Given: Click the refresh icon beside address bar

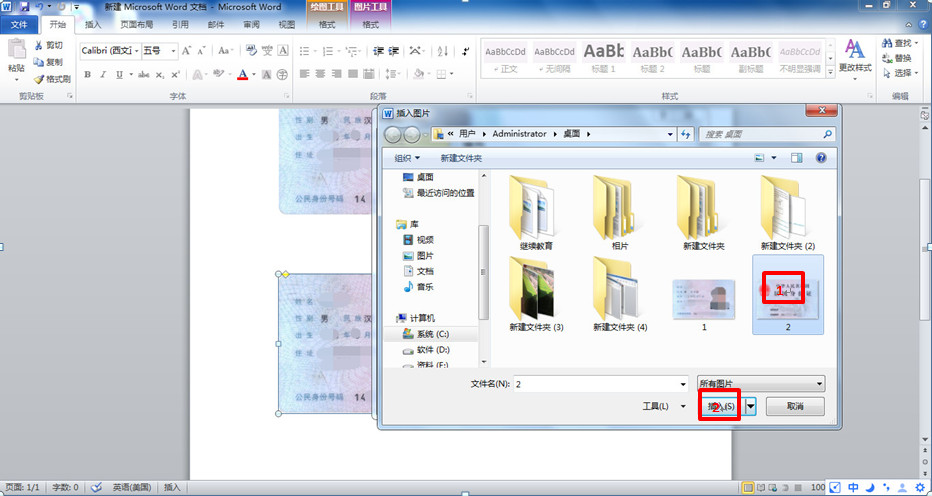Looking at the screenshot, I should [686, 134].
